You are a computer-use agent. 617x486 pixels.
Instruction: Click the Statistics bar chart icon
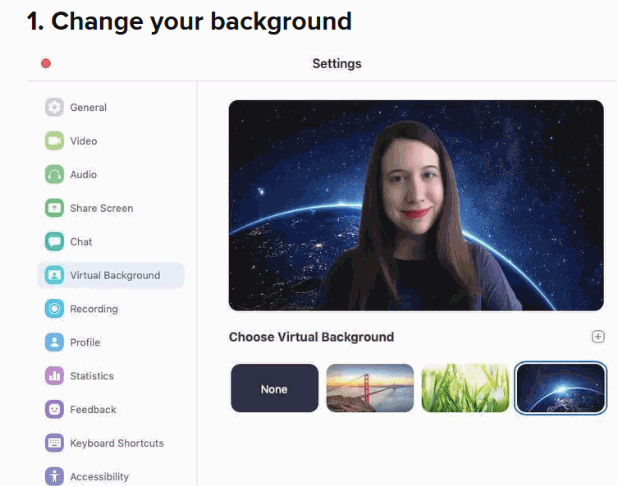[x=54, y=376]
